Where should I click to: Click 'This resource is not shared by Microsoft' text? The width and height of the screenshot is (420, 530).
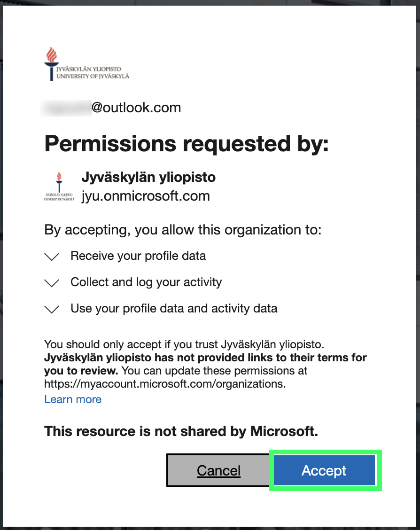pyautogui.click(x=180, y=431)
